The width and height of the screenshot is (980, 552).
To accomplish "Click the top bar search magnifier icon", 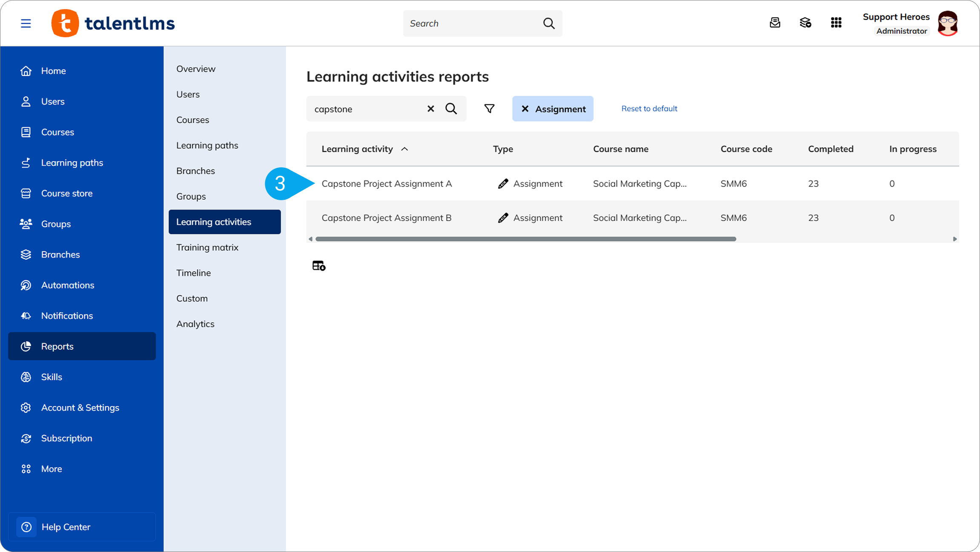I will click(549, 23).
